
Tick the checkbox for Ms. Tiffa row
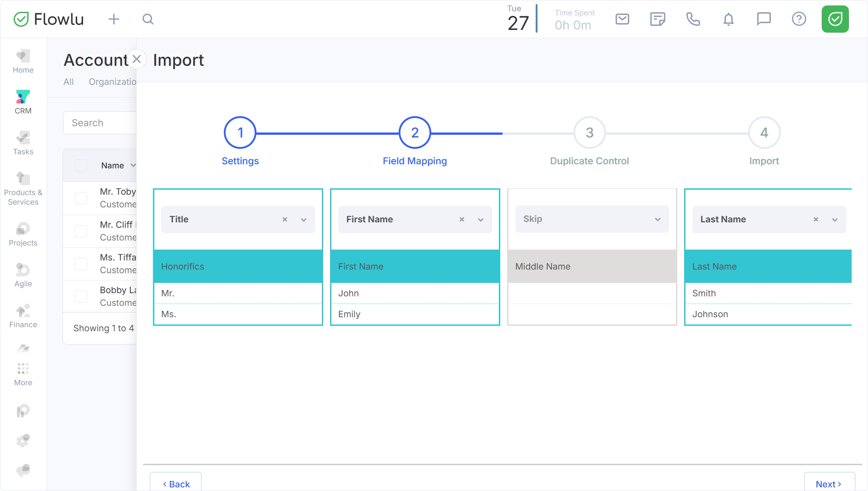point(81,264)
